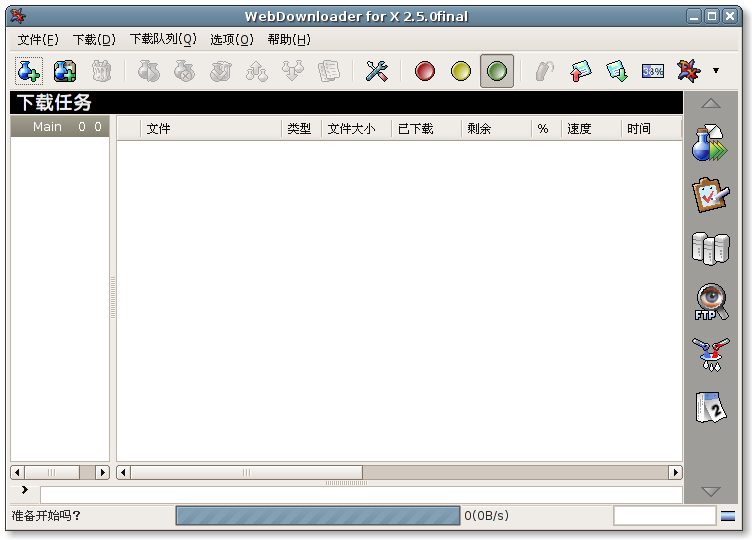Open the 选项(O) menu

click(x=232, y=39)
